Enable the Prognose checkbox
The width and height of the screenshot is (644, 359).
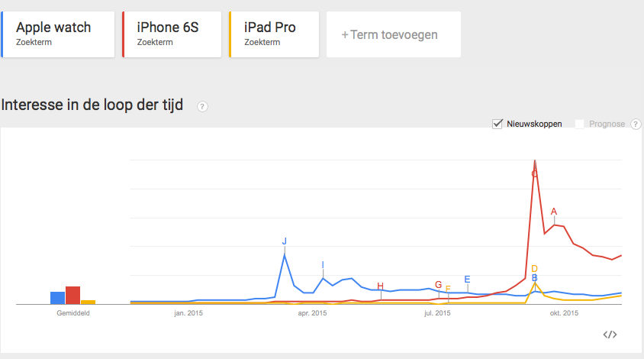[x=579, y=124]
